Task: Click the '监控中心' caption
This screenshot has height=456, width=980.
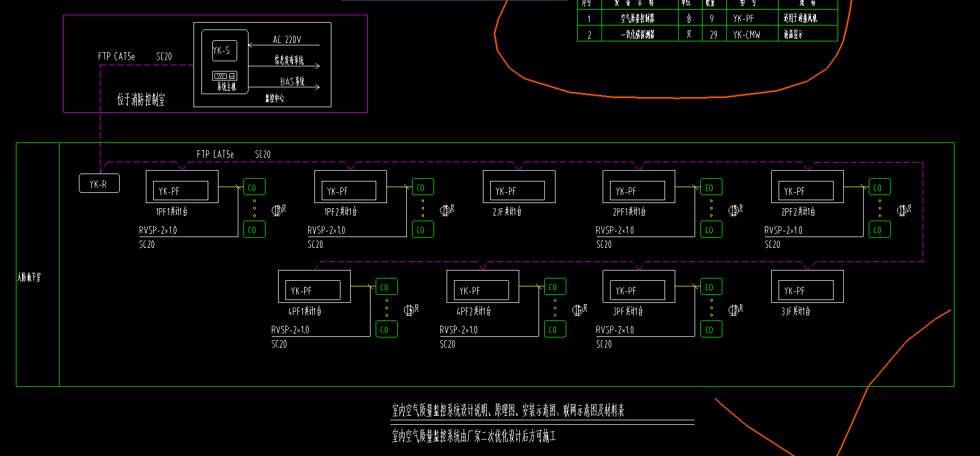Action: (275, 98)
